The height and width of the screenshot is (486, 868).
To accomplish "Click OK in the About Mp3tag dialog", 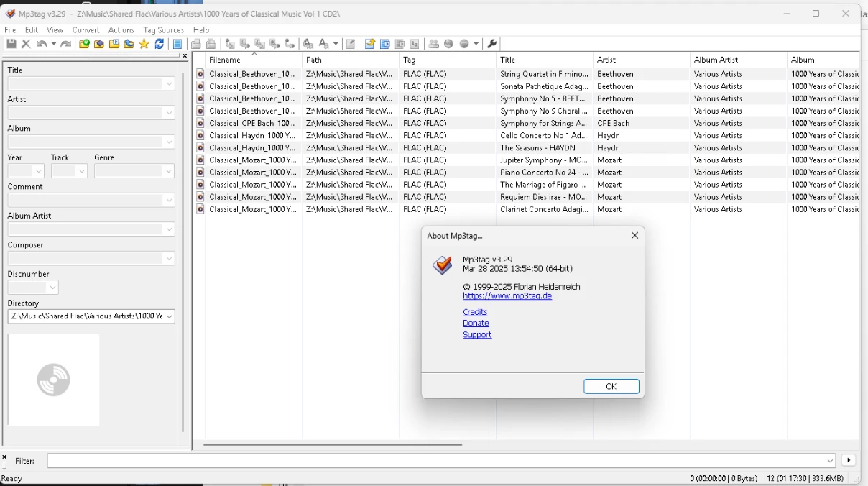I will tap(611, 386).
